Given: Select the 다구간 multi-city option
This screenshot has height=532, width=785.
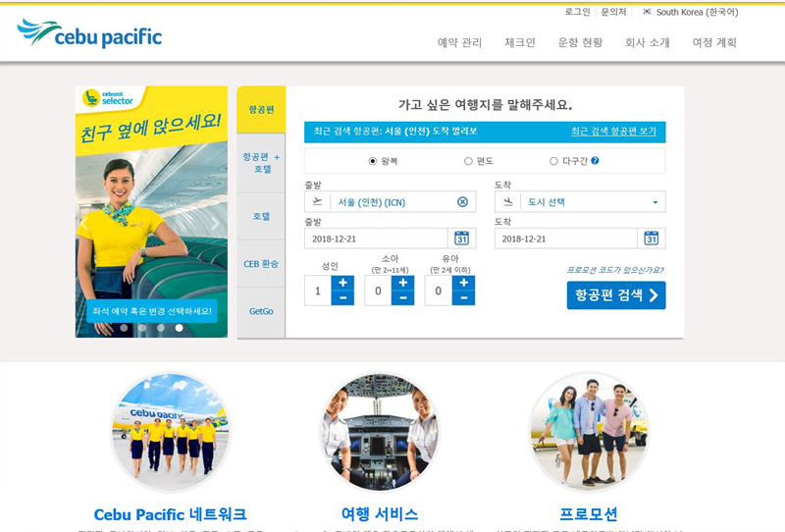Looking at the screenshot, I should 553,161.
